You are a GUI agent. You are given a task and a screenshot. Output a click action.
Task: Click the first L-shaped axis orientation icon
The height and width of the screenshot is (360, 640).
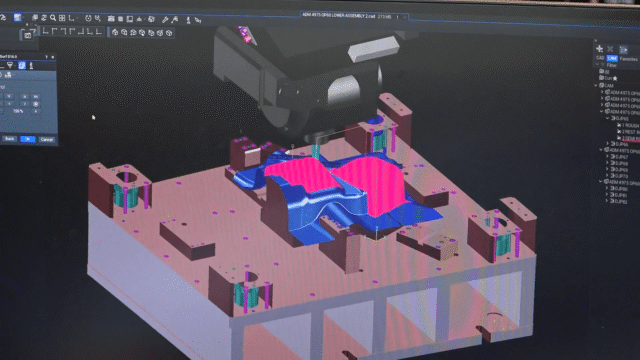pos(45,31)
